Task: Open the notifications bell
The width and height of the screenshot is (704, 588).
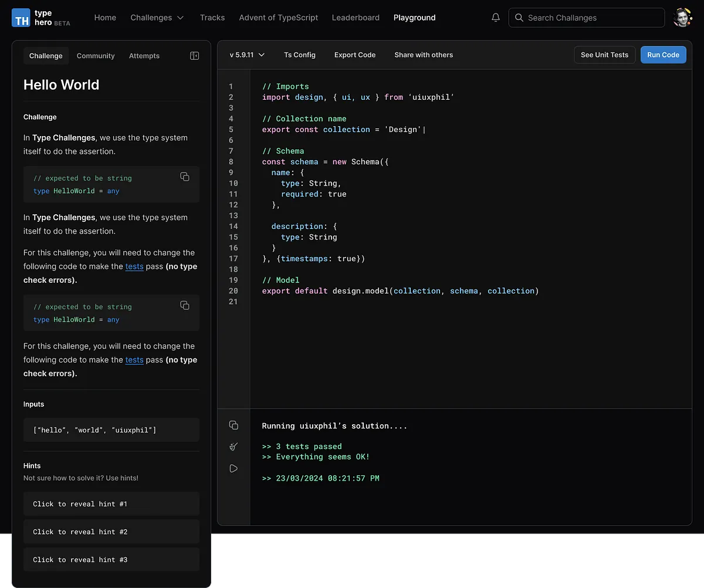Action: point(496,18)
